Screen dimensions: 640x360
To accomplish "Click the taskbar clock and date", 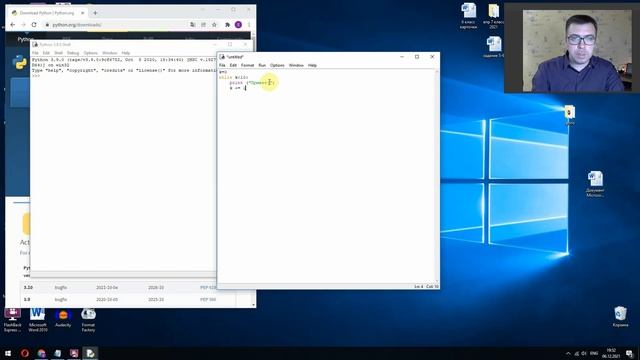I will (x=611, y=353).
